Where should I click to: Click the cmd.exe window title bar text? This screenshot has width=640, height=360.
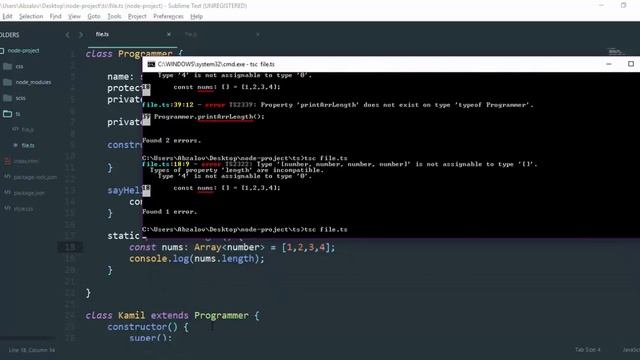coord(216,64)
